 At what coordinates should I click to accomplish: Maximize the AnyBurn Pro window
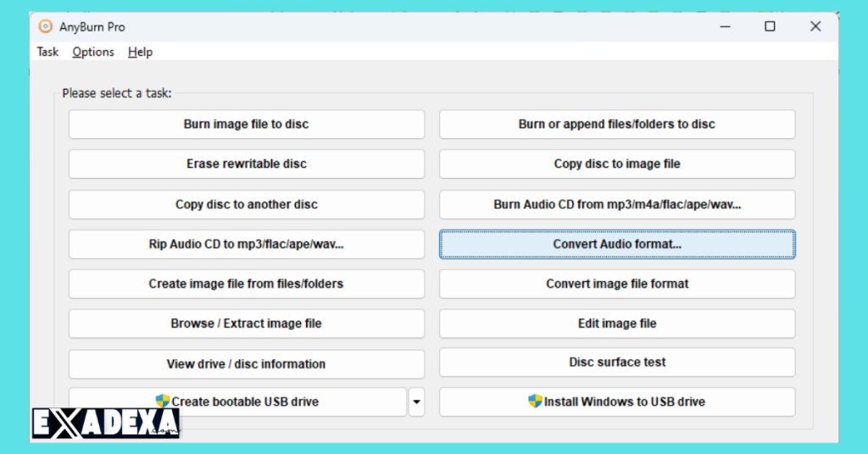(770, 26)
